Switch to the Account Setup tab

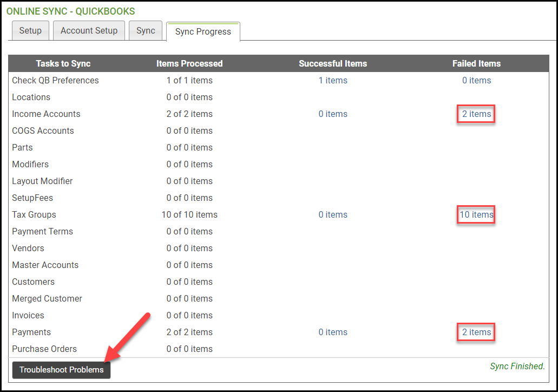pyautogui.click(x=89, y=31)
